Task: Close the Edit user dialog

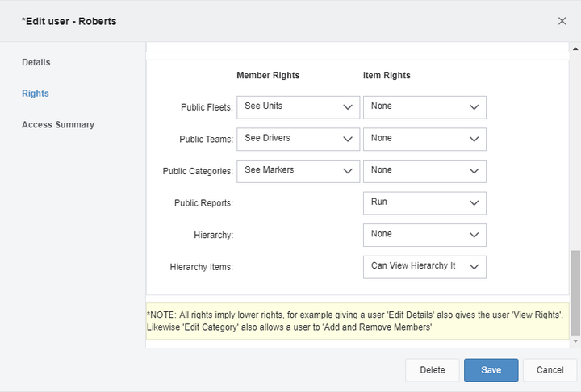Action: 562,21
